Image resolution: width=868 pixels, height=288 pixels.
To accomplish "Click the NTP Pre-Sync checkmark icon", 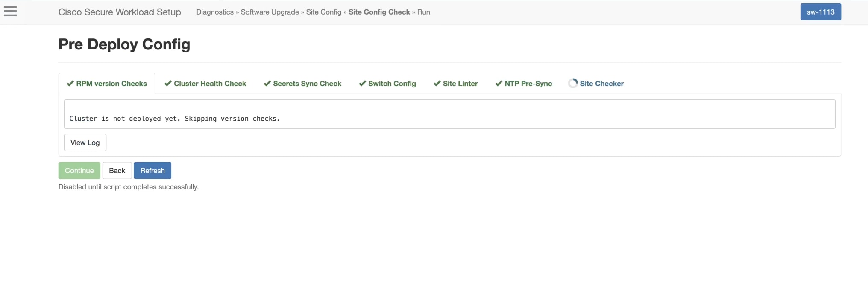I will tap(499, 84).
